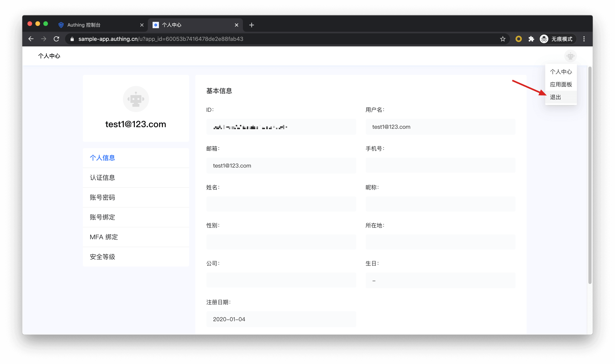Bookmark page with the star icon
Viewport: 615px width, 364px height.
point(503,39)
